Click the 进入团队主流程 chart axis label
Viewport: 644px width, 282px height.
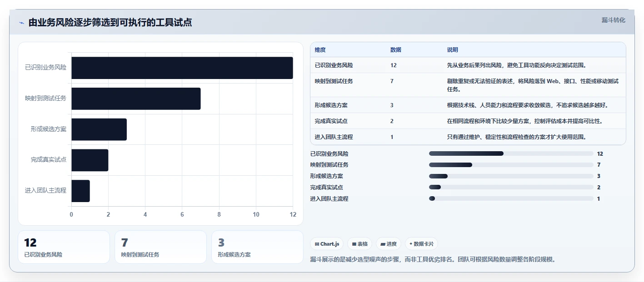click(x=45, y=191)
